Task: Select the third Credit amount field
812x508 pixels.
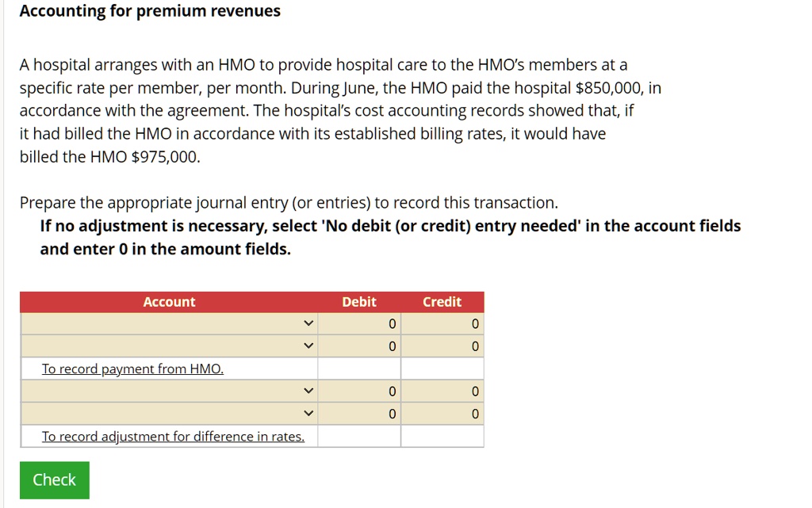Action: 442,390
